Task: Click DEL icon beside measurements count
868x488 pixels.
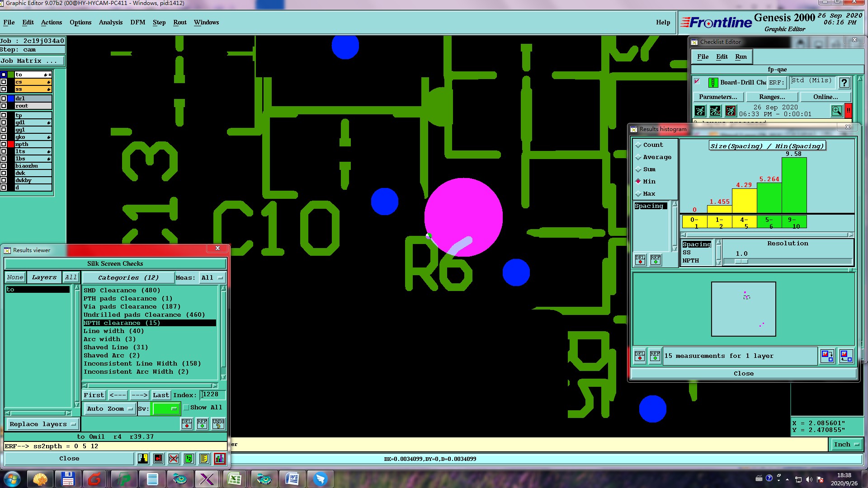Action: (640, 356)
